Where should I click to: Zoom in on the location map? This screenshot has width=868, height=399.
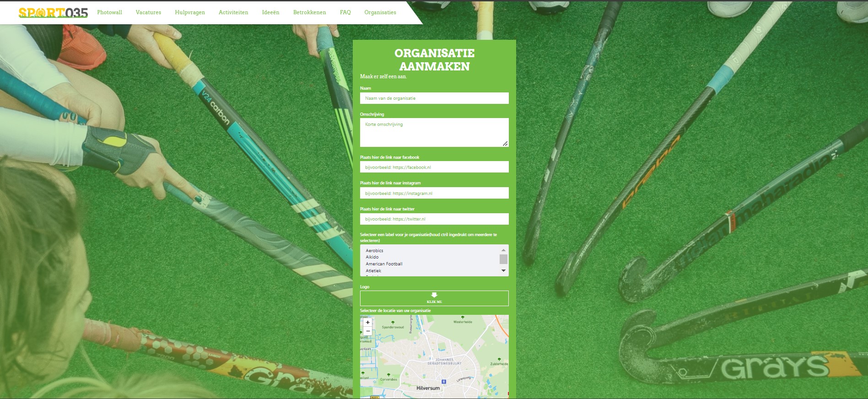pyautogui.click(x=367, y=323)
